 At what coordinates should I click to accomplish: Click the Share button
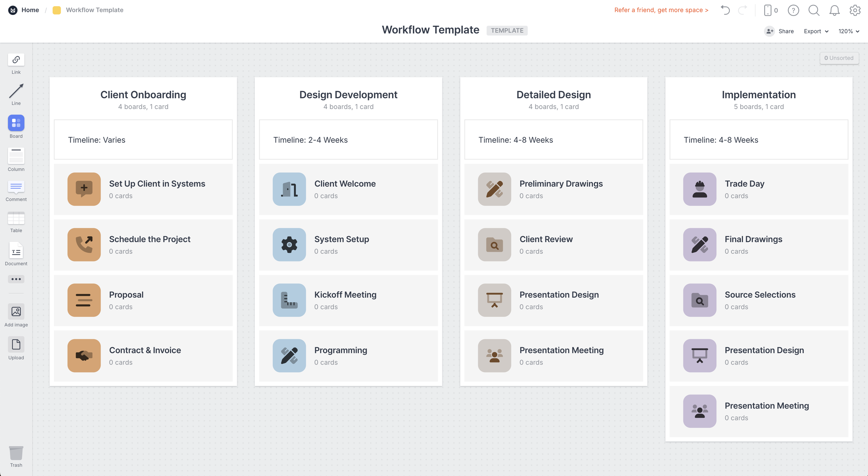pos(779,31)
